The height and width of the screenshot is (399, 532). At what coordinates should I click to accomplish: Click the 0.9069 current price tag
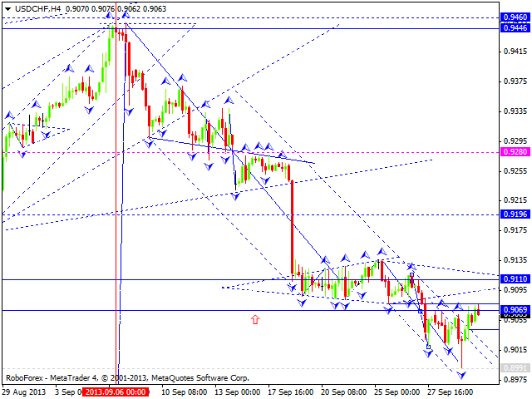point(515,309)
